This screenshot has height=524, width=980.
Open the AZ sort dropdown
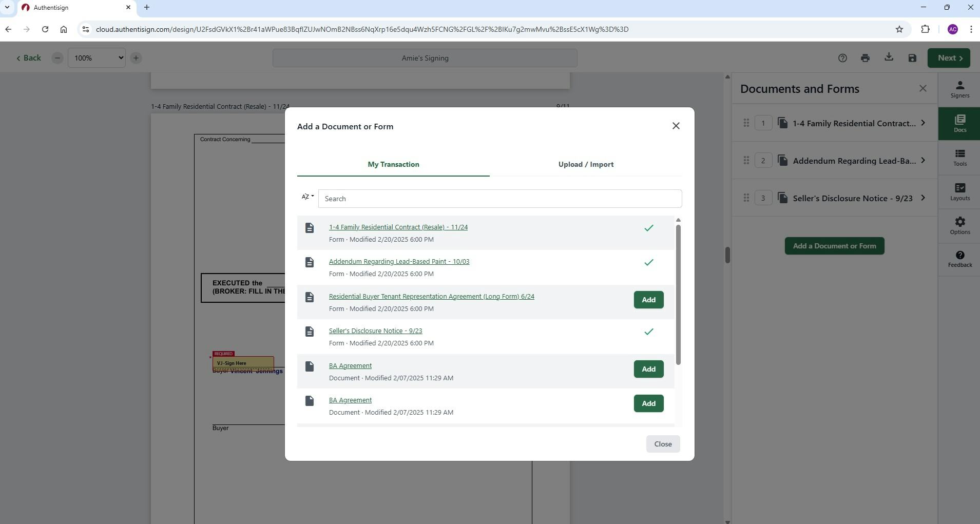[x=307, y=197]
